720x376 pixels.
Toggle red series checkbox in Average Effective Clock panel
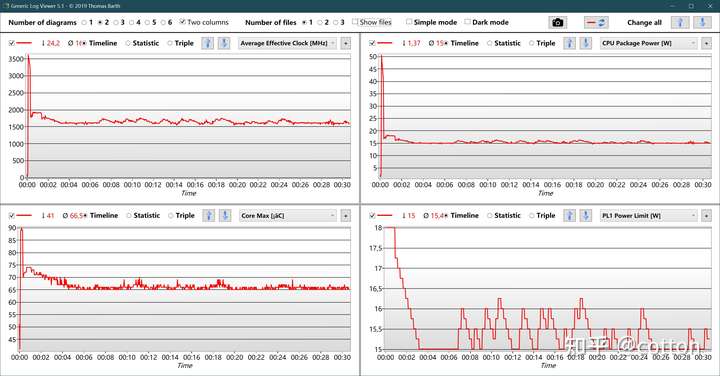point(11,43)
